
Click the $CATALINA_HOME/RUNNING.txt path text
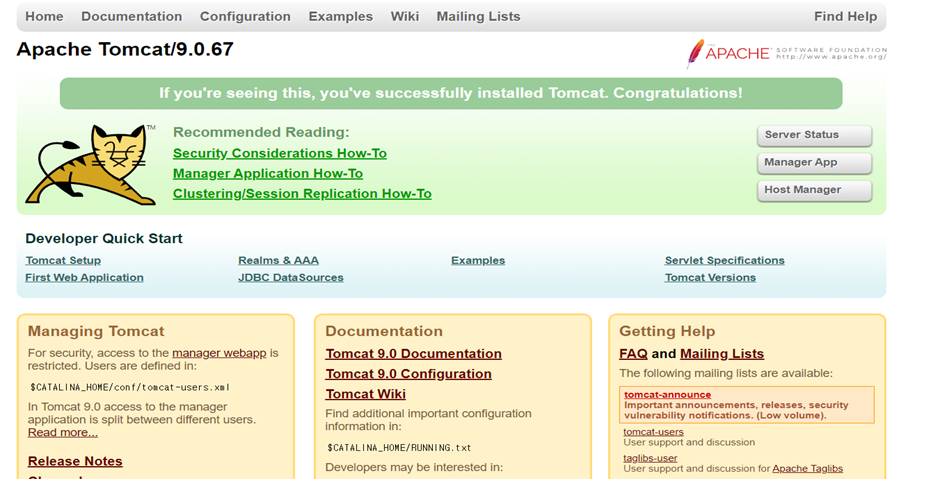pos(399,448)
